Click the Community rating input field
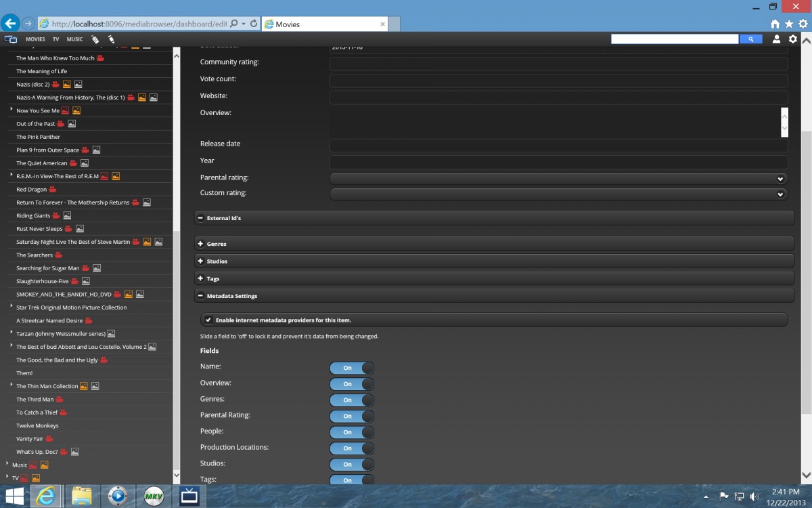The height and width of the screenshot is (508, 812). [559, 64]
